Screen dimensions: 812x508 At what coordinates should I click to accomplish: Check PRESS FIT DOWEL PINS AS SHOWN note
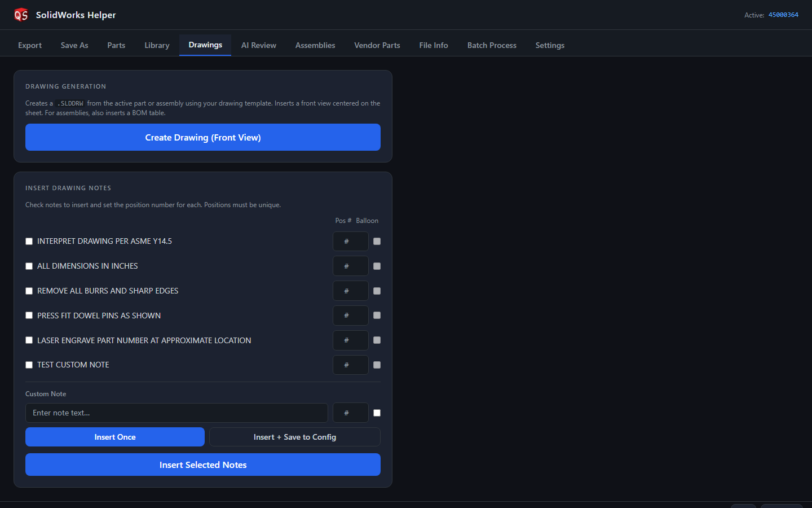[x=29, y=316]
